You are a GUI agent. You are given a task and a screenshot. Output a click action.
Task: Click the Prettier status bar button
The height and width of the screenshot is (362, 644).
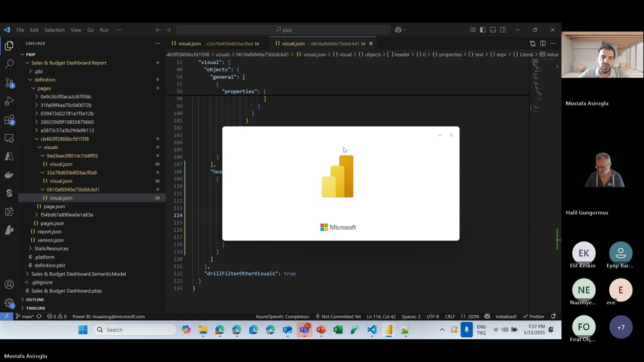coord(533,317)
